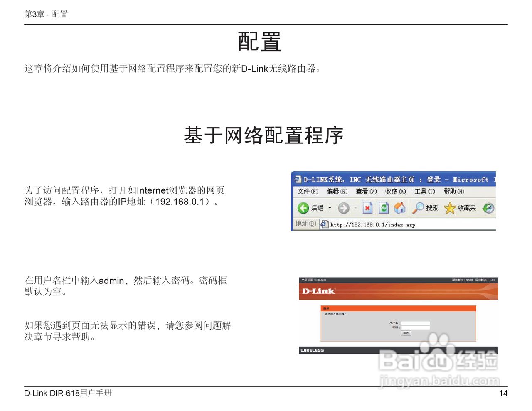This screenshot has width=532, height=411.
Task: Click the D-Link logo on the router page
Action: pyautogui.click(x=318, y=290)
